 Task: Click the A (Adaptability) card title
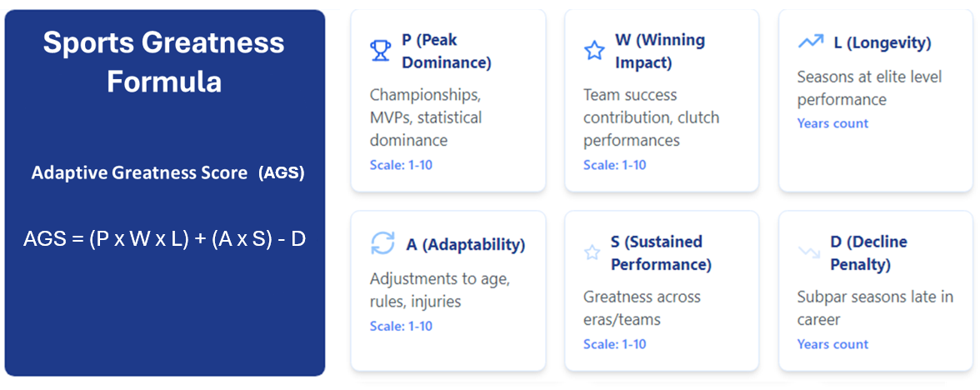click(x=466, y=244)
